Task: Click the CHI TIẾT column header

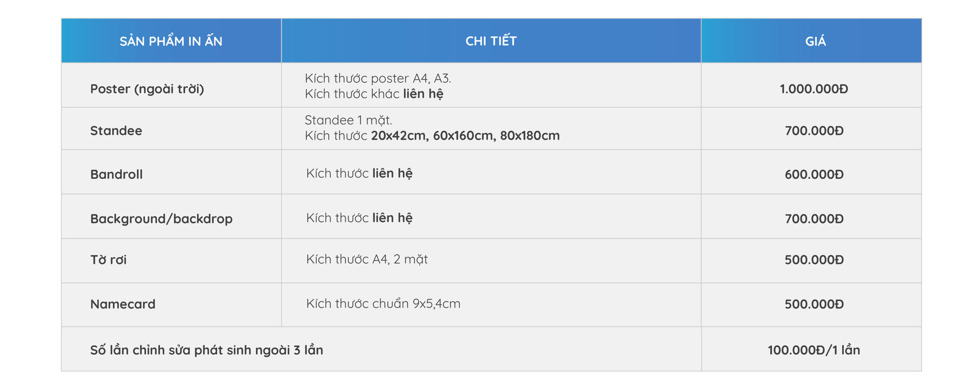Action: (491, 41)
